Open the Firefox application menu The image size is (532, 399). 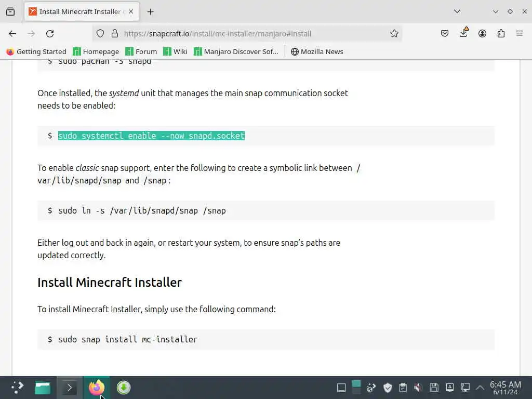click(x=520, y=34)
